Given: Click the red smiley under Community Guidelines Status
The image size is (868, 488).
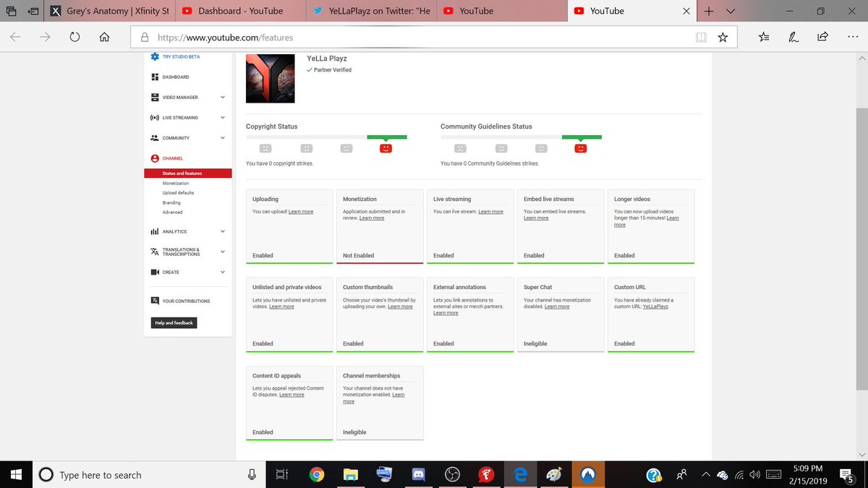Looking at the screenshot, I should (x=581, y=148).
